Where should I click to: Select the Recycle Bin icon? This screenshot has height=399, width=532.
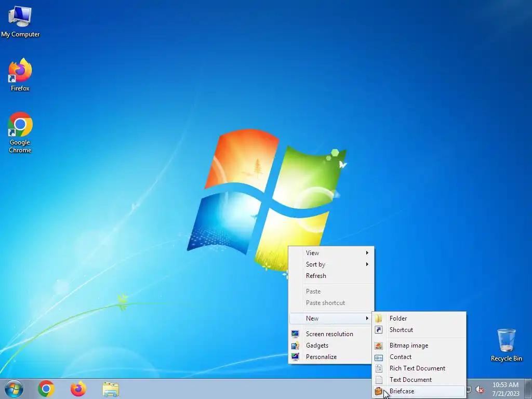click(506, 345)
